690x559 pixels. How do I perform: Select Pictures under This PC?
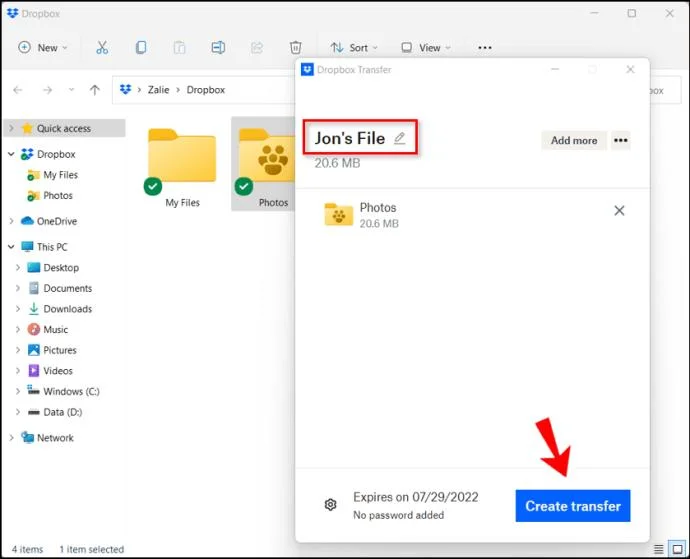tap(60, 350)
